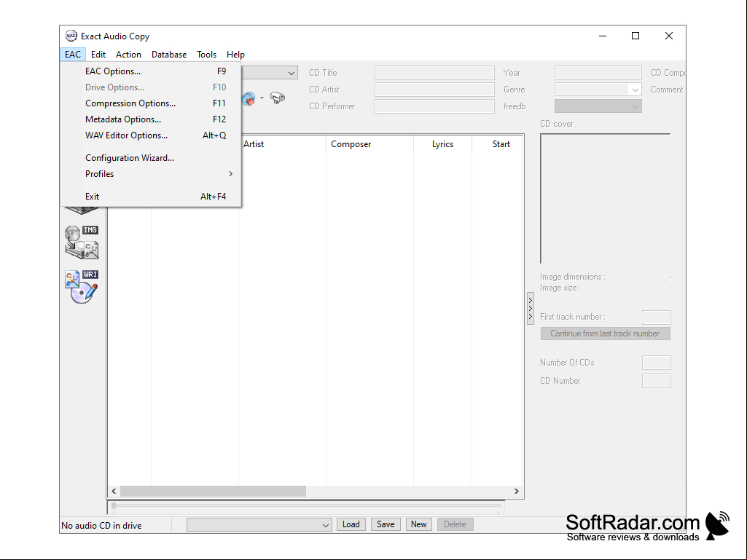Click the CD Performer input field
This screenshot has height=560, width=747.
point(434,106)
